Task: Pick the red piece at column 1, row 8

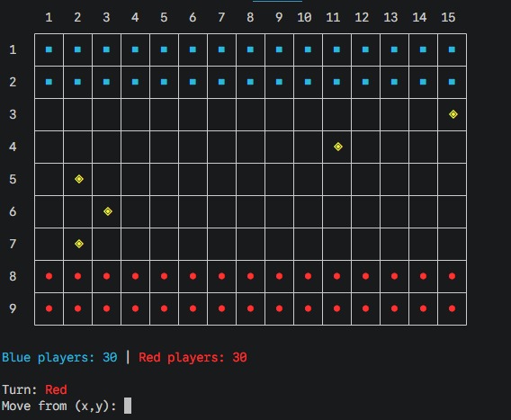Action: pos(49,276)
